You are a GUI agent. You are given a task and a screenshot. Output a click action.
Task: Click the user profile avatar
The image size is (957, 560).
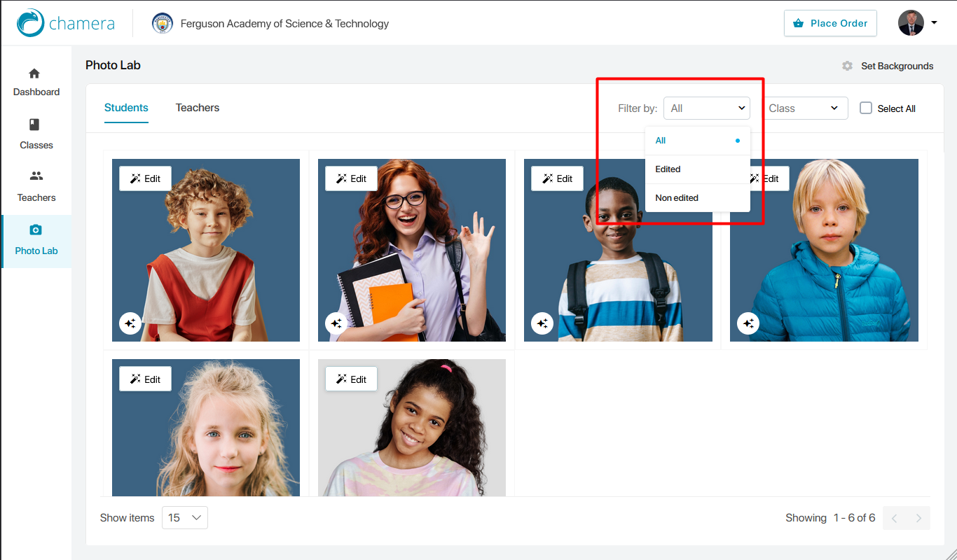(911, 23)
